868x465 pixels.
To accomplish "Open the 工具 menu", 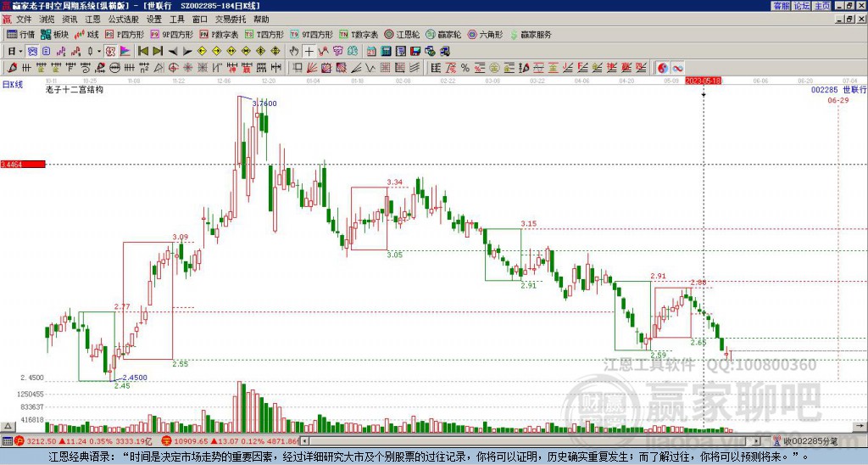I will 176,20.
